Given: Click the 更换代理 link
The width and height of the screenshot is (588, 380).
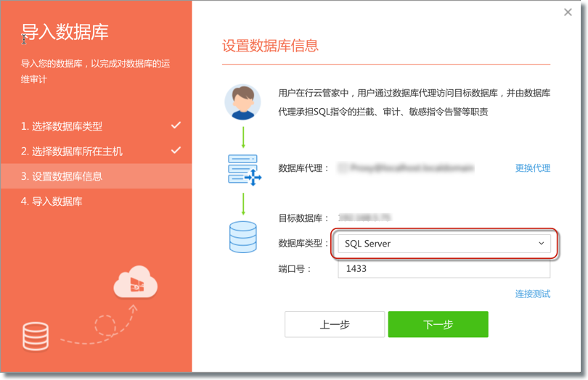Looking at the screenshot, I should click(x=532, y=168).
